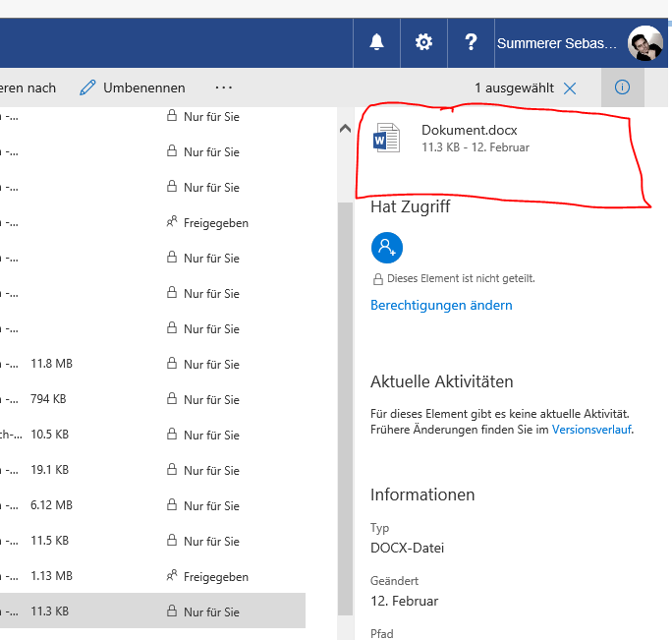The width and height of the screenshot is (672, 640).
Task: Click the lock icon in the 11.5 KB row
Action: (171, 540)
